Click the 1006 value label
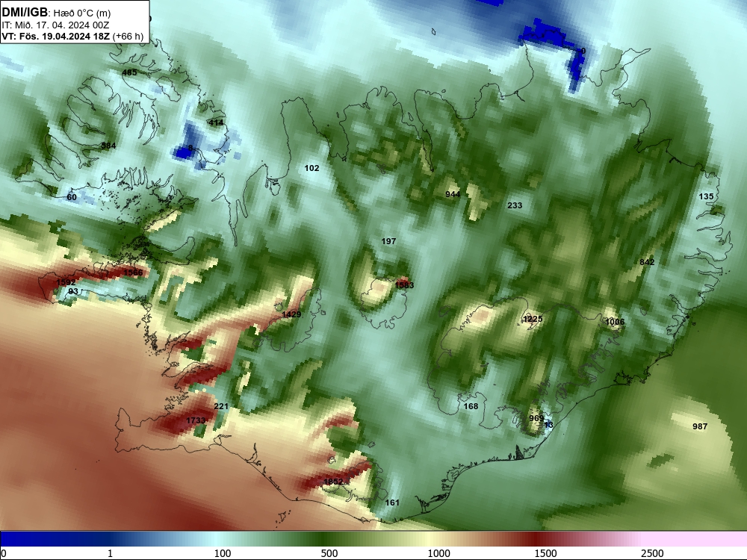 [615, 322]
